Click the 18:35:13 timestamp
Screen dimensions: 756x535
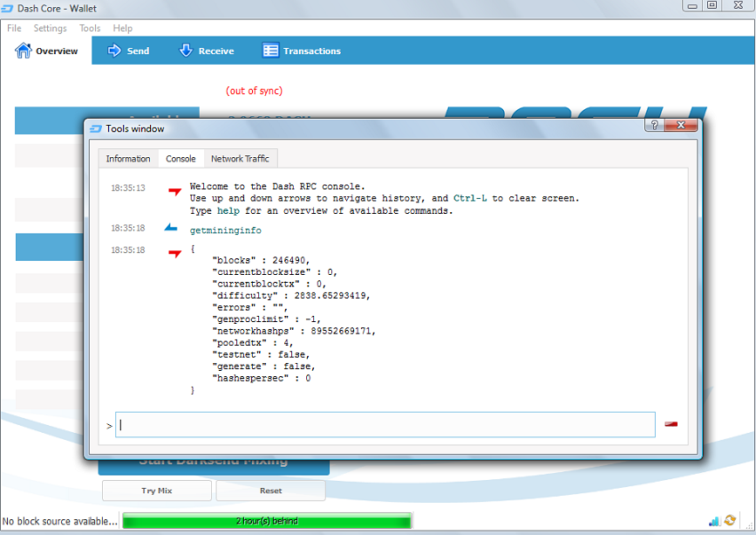pyautogui.click(x=128, y=189)
